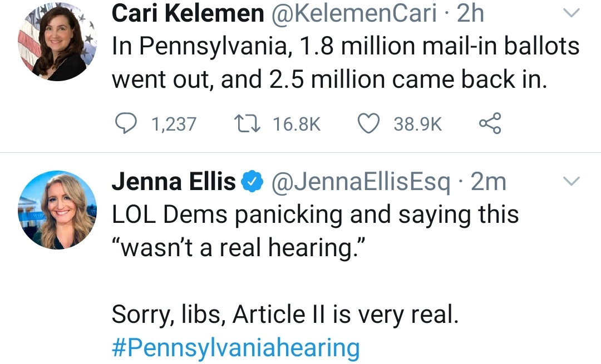
Task: Open Jenna Ellis's profile picture
Action: [57, 210]
